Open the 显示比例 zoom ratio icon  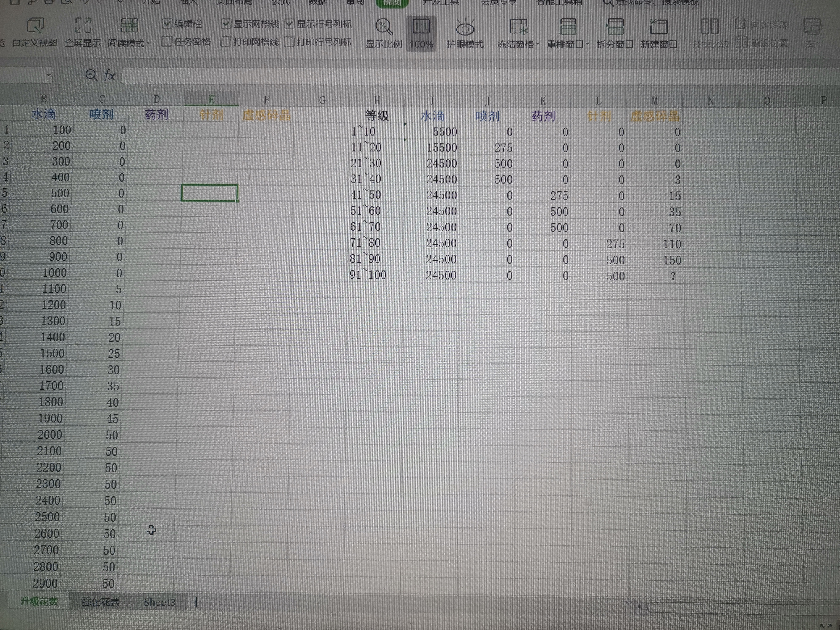[383, 27]
